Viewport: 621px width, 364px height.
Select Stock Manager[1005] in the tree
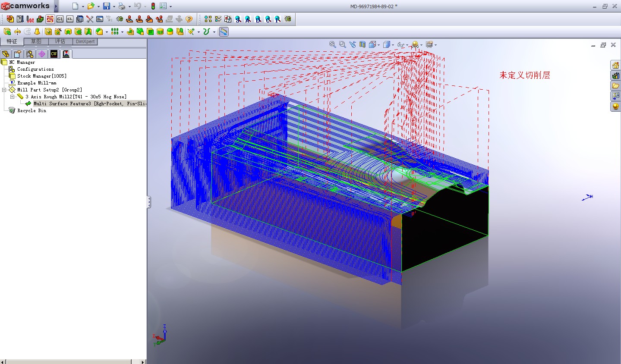coord(42,76)
